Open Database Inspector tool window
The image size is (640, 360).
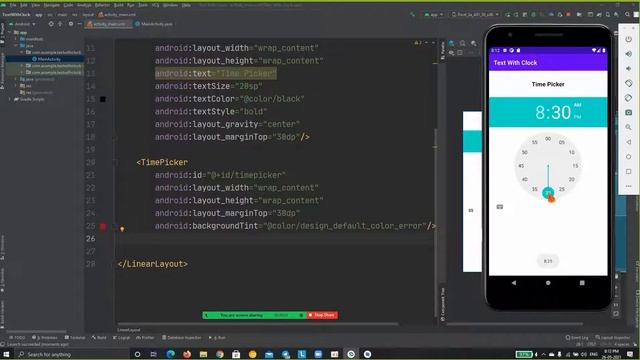[x=182, y=338]
